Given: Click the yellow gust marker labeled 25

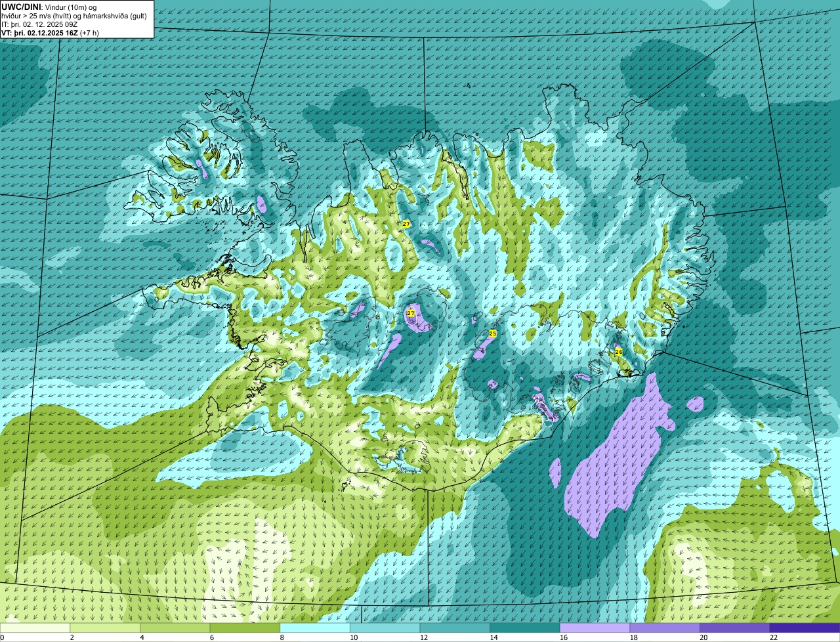Looking at the screenshot, I should click(x=493, y=333).
